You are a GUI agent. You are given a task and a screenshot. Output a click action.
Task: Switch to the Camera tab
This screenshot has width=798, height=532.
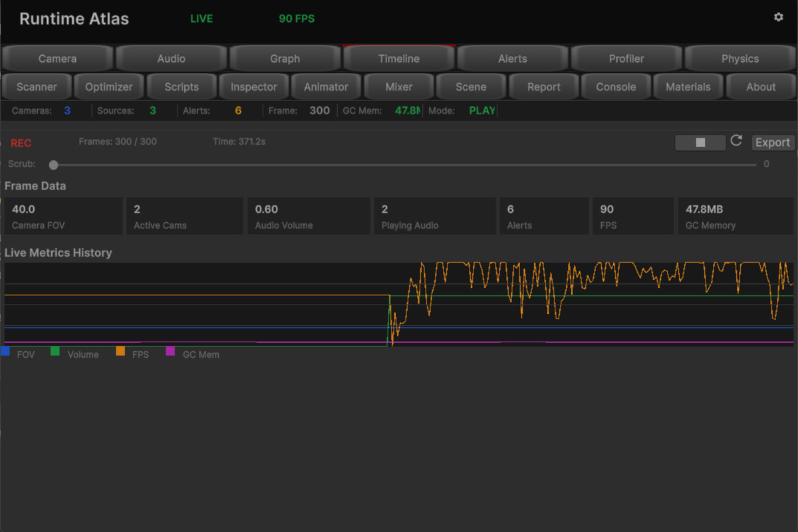point(57,59)
